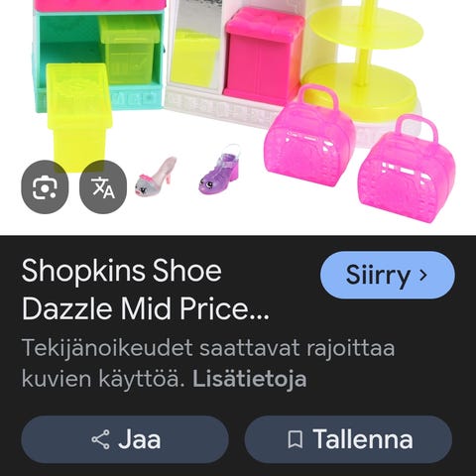Go to the site via the Siirry label
The height and width of the screenshot is (476, 476).
[378, 276]
